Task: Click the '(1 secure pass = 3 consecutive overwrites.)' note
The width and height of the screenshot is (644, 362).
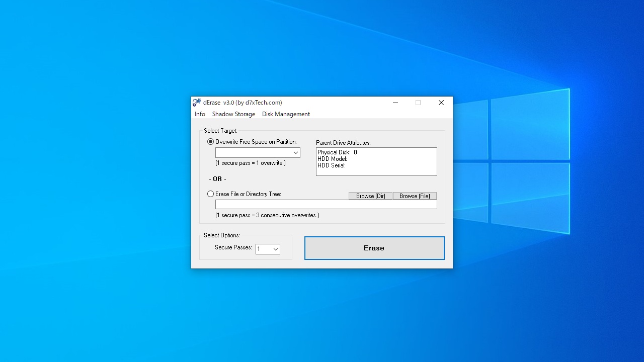Action: coord(267,215)
